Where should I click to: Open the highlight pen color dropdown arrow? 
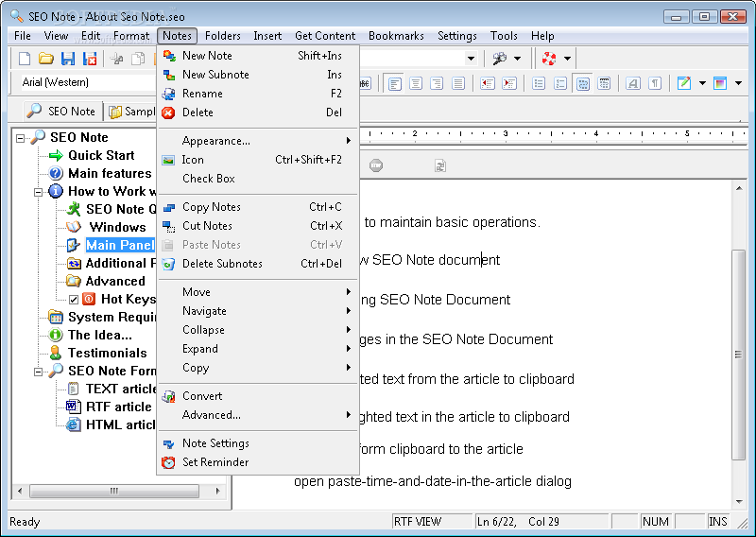tap(702, 83)
